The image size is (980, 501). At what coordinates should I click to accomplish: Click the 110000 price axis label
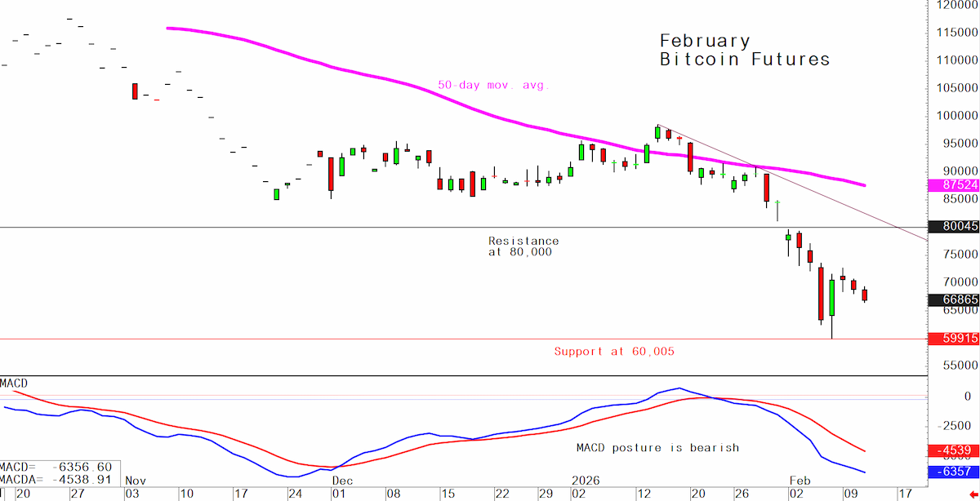(x=957, y=60)
